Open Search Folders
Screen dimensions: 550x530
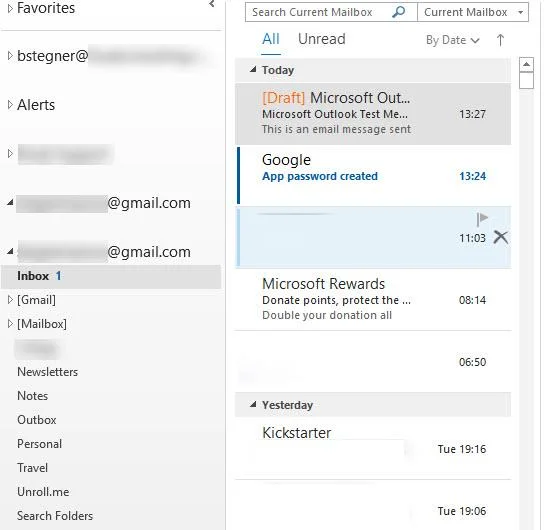coord(55,516)
